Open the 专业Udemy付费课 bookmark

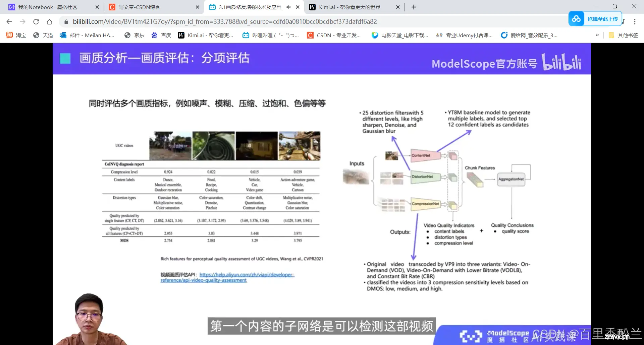[x=464, y=35]
